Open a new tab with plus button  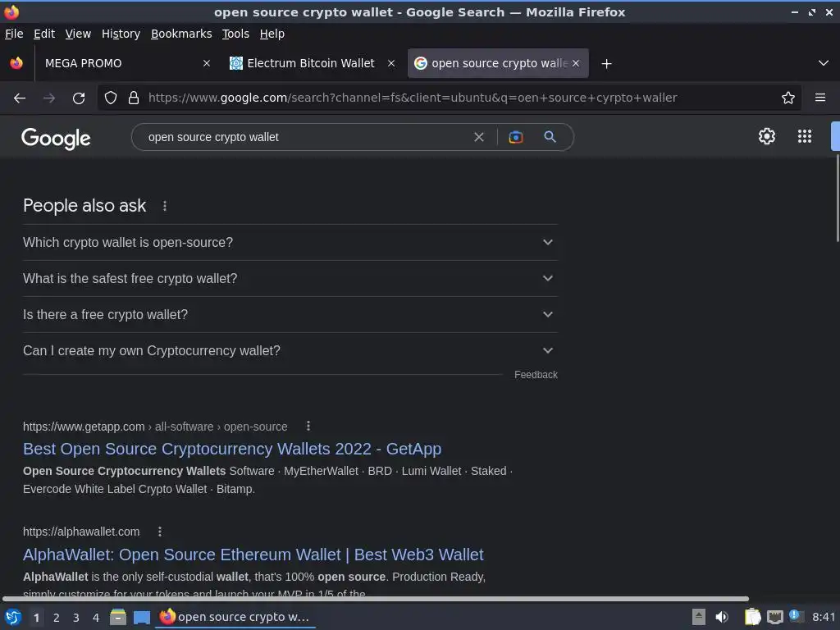(x=606, y=64)
